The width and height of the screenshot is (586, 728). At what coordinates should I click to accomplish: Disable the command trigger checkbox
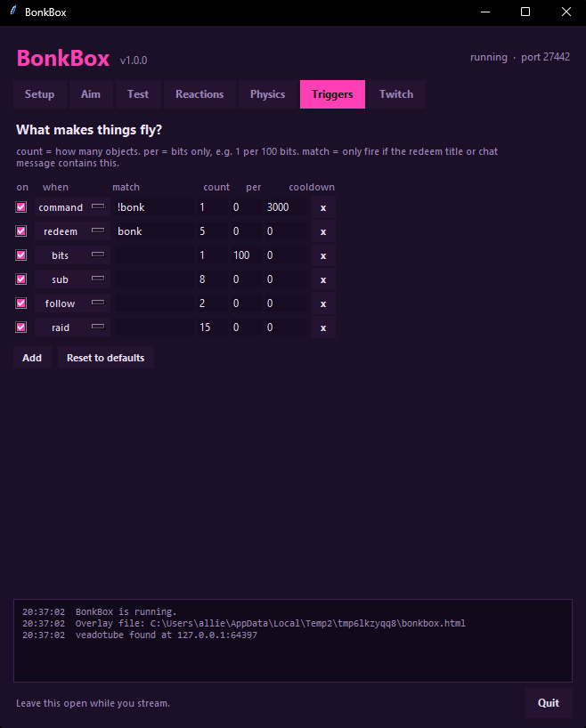(20, 207)
